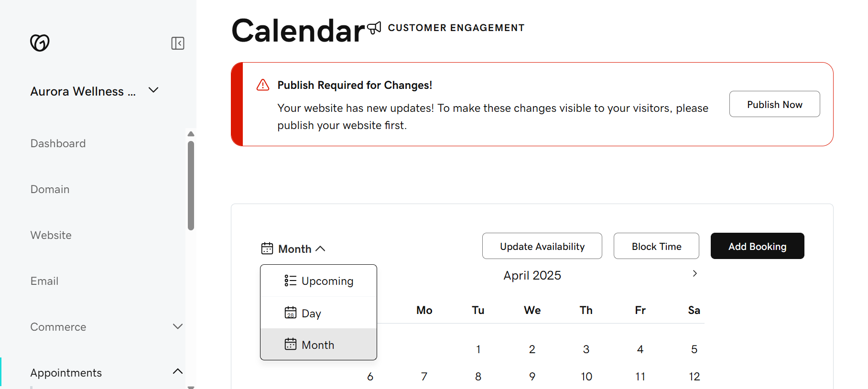Click the red warning triangle icon
This screenshot has height=389, width=868.
pyautogui.click(x=263, y=85)
